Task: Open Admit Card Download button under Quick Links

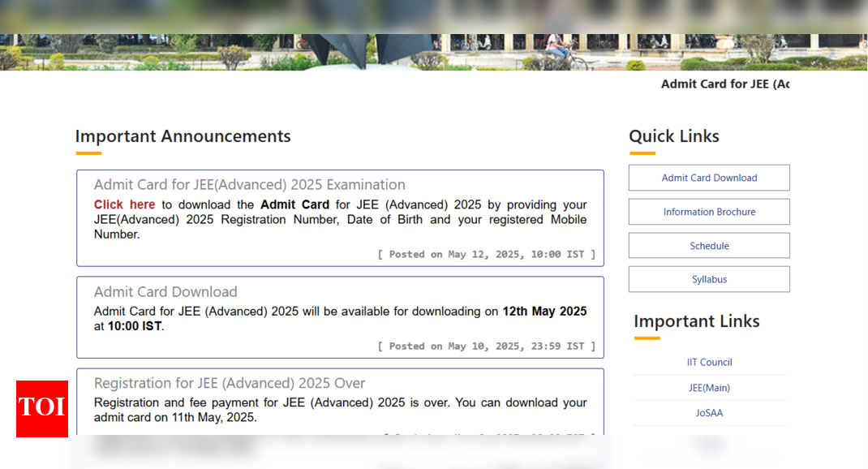Action: (x=709, y=178)
